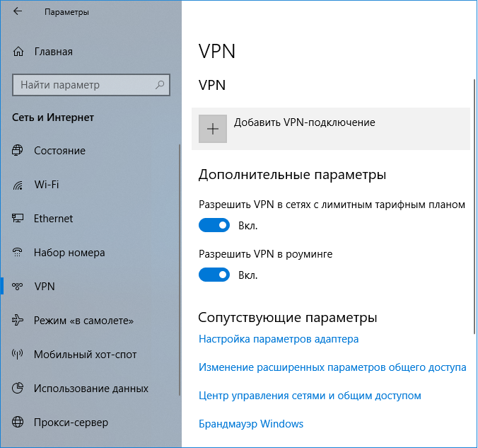Click Центр управления сетями и общим доступом
The width and height of the screenshot is (478, 448).
point(310,396)
